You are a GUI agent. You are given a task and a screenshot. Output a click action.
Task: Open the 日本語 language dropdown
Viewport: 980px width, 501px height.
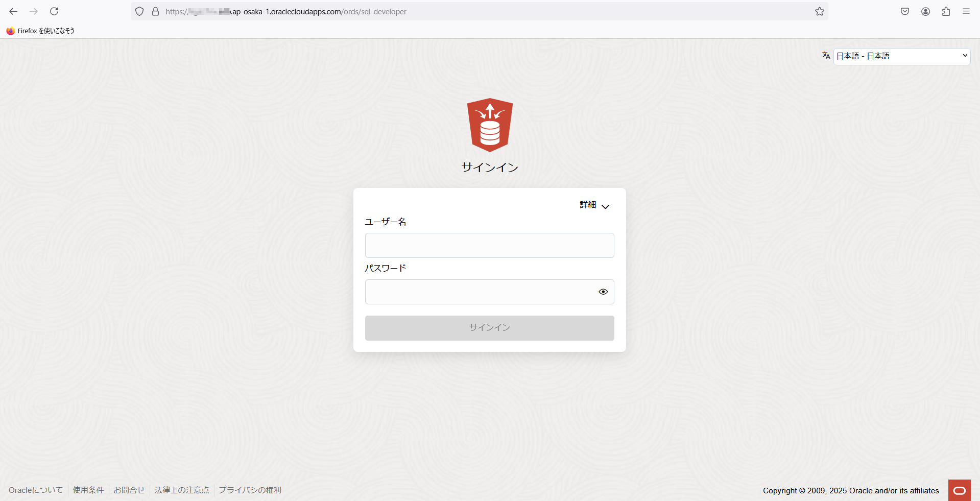(x=902, y=56)
